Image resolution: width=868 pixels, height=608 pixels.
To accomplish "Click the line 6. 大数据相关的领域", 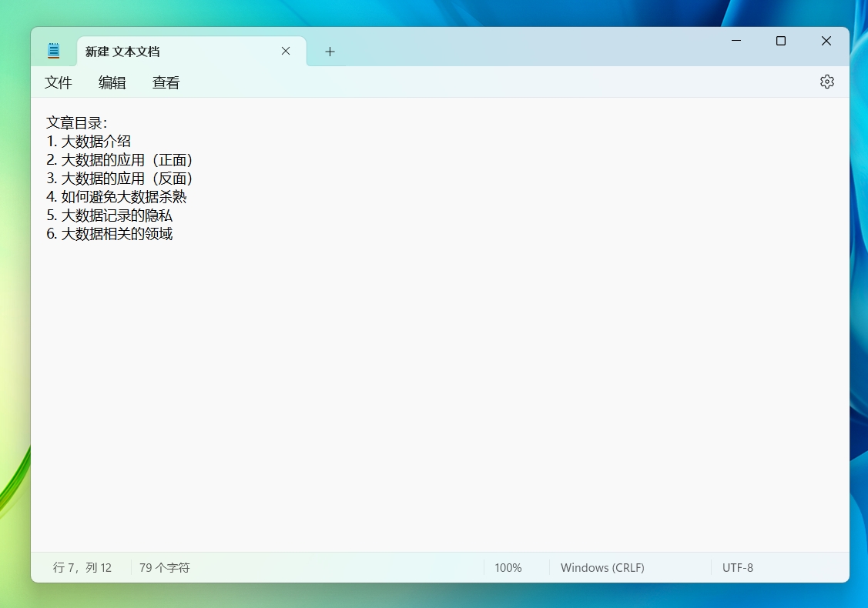I will (x=109, y=233).
